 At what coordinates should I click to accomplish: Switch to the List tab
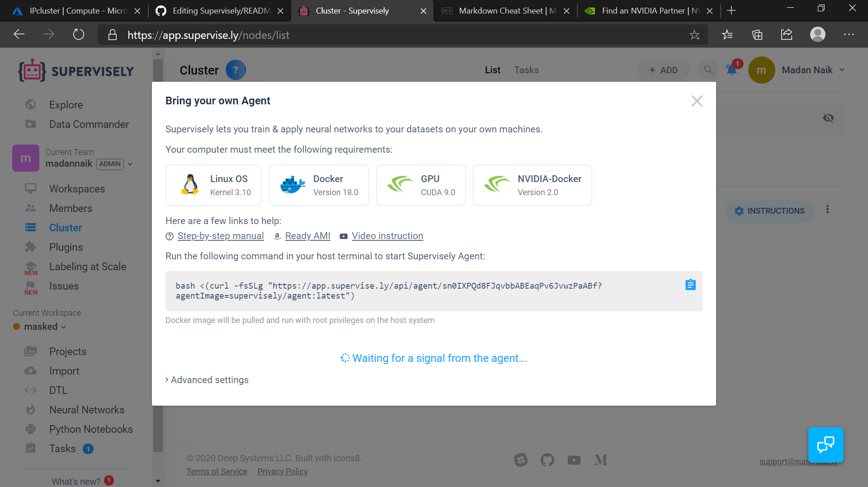pyautogui.click(x=492, y=70)
